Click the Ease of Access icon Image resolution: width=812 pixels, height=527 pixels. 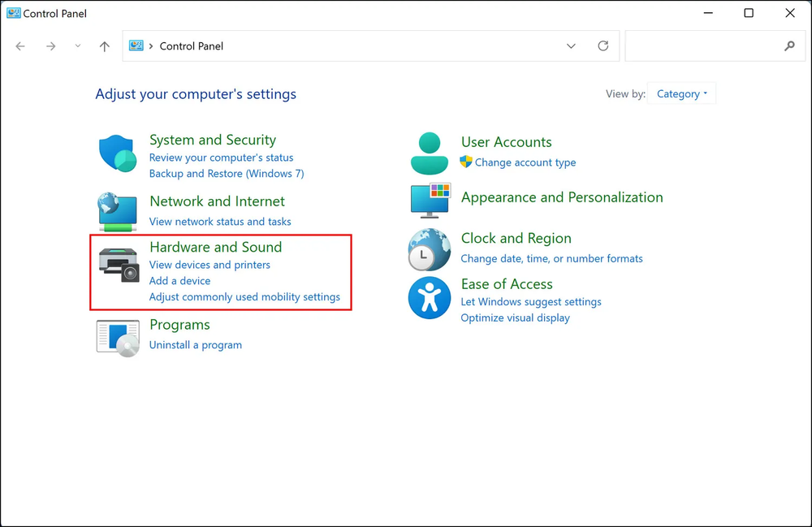(x=429, y=297)
